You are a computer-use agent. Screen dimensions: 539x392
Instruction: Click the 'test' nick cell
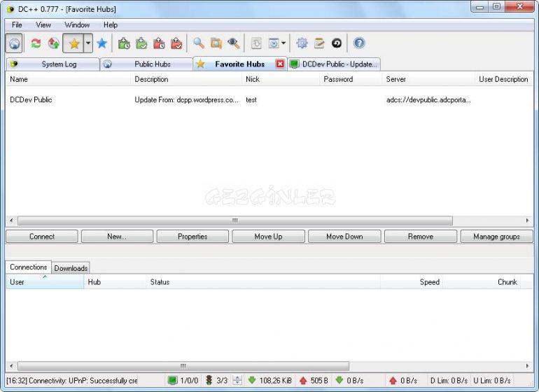click(x=251, y=99)
